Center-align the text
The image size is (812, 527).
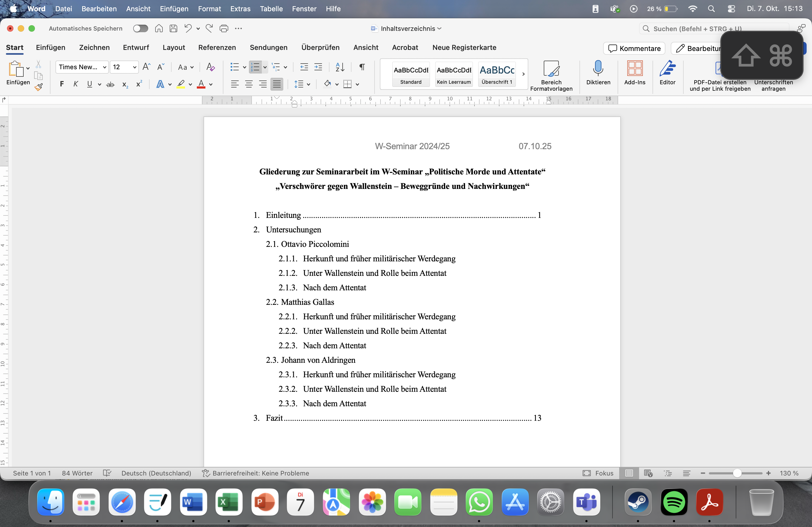tap(249, 84)
